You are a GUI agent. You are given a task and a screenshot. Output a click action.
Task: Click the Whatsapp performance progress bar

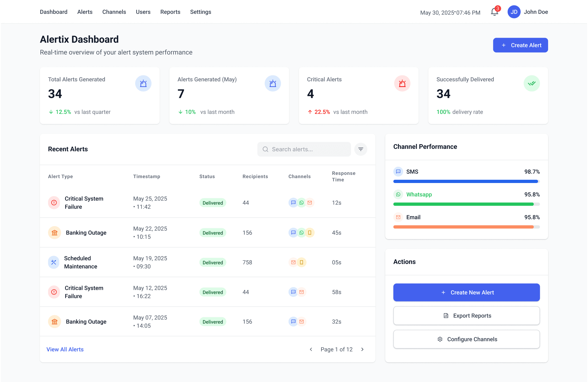pyautogui.click(x=467, y=204)
